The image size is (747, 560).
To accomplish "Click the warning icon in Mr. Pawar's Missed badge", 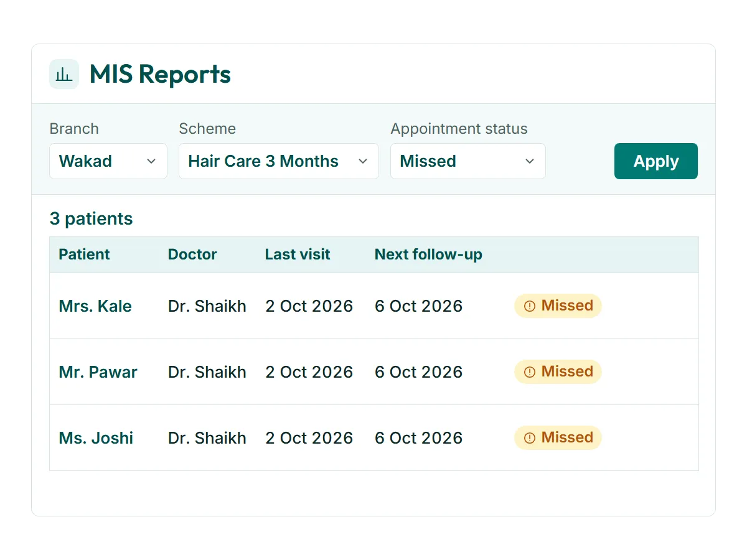I will click(x=530, y=371).
